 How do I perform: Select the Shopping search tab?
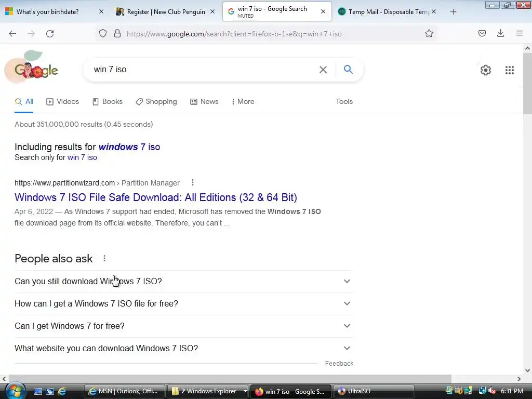pyautogui.click(x=156, y=101)
